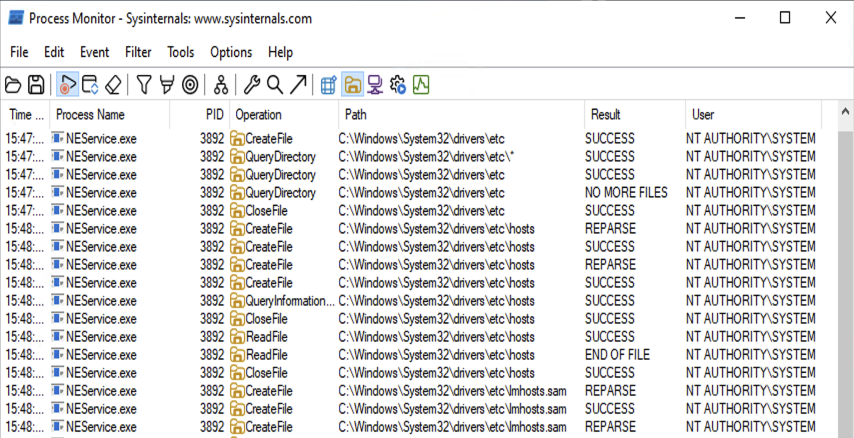Screen dimensions: 854x438
Task: Select SUCCESS result in lmhosts.sam row
Action: pos(609,409)
